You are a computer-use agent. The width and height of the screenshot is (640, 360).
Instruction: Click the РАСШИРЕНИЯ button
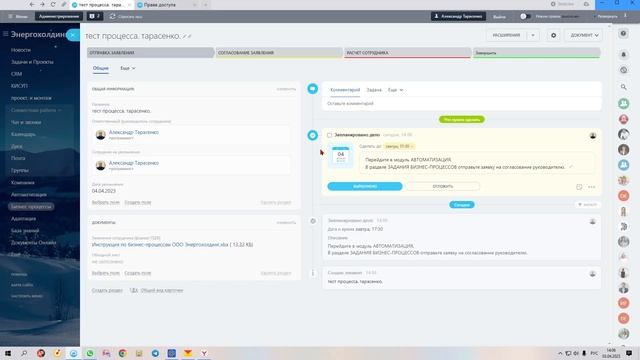tap(507, 36)
